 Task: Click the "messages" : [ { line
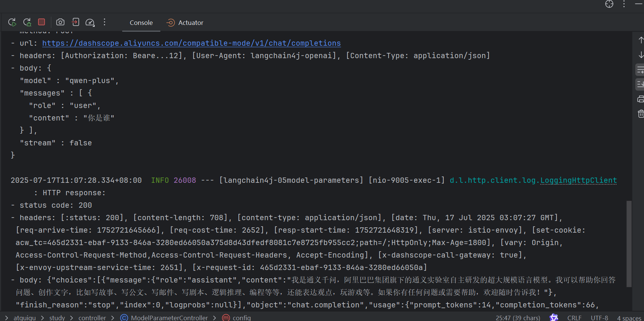pyautogui.click(x=56, y=93)
